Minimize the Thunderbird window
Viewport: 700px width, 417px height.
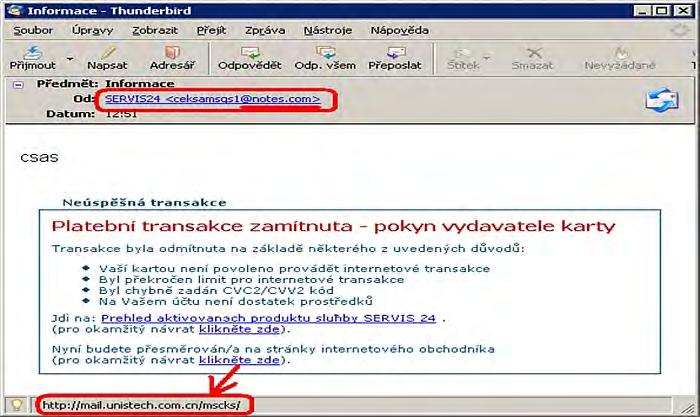[642, 11]
